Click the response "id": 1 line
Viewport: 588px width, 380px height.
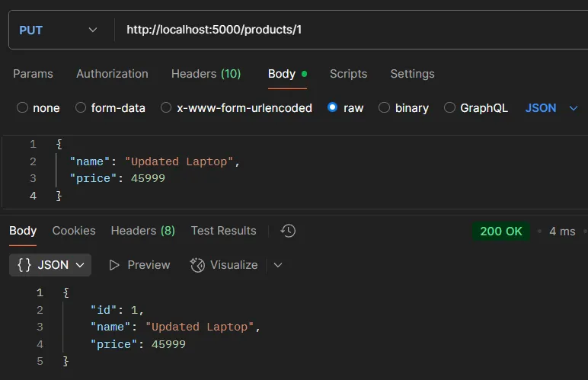tap(117, 310)
